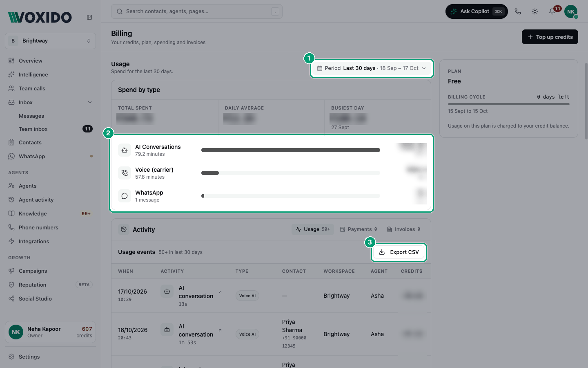
Task: Click the Voice AI tag on 17/10/2026 row
Action: [247, 296]
